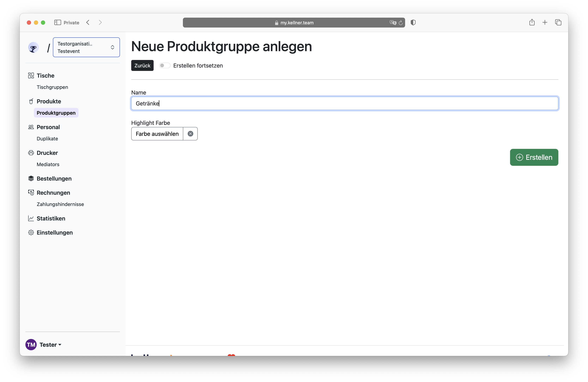Click the Bestellungen layers icon
The width and height of the screenshot is (588, 382).
[31, 178]
